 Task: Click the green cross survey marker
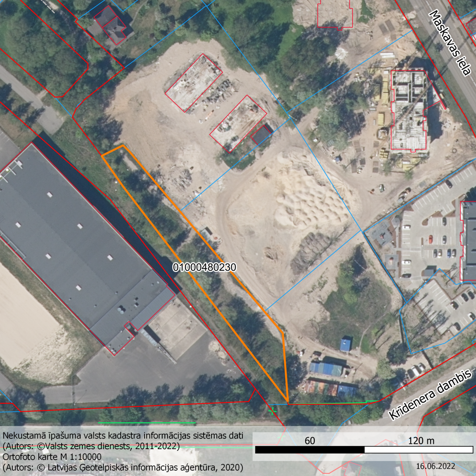273,411
